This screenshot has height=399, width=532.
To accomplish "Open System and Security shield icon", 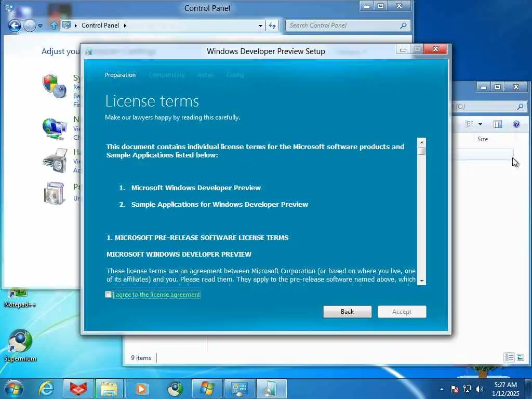I will (x=54, y=86).
